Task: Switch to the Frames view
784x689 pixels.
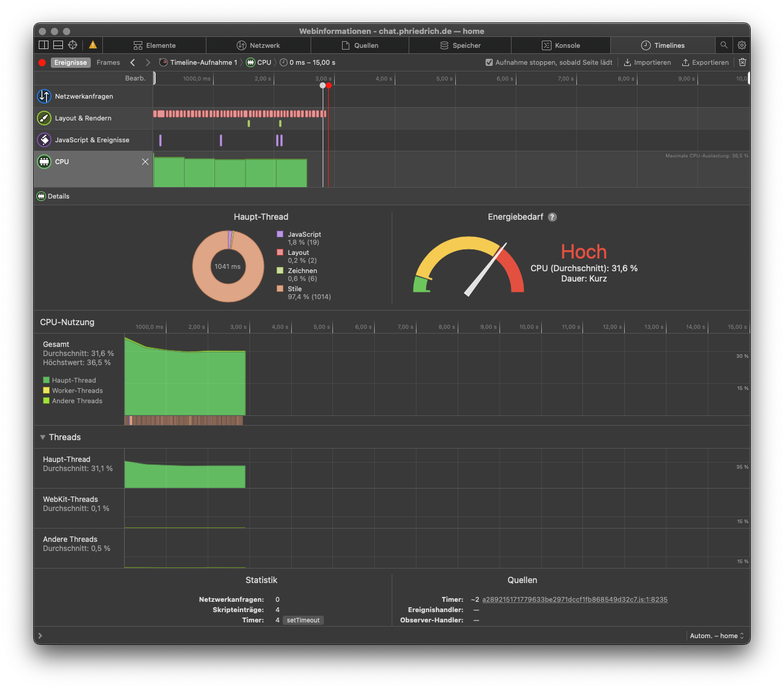Action: [108, 62]
